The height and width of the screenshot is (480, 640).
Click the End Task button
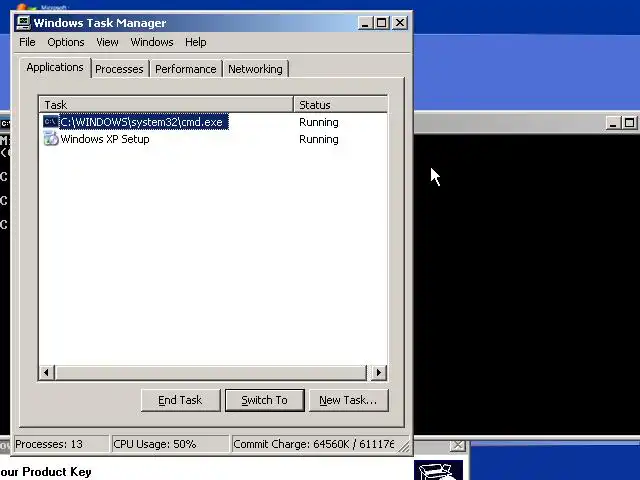coord(180,400)
